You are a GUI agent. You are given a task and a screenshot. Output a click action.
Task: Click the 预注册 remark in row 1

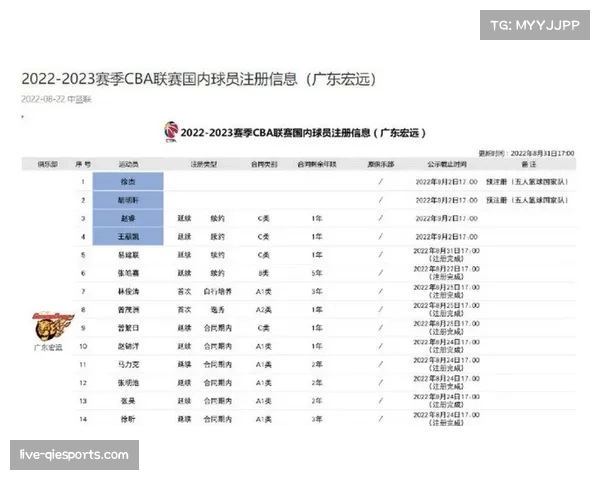[x=527, y=181]
